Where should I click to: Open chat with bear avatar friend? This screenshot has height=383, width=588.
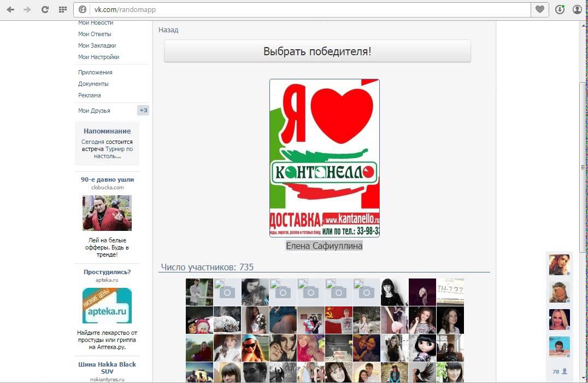tap(559, 292)
